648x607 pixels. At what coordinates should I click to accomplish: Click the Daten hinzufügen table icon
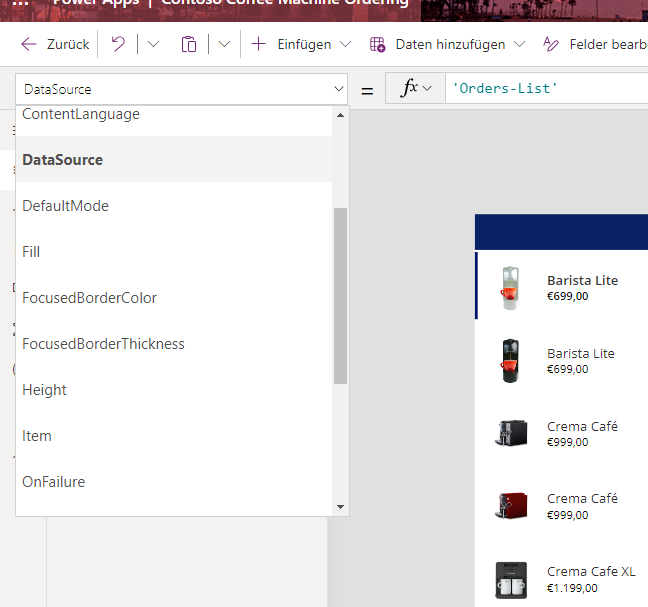point(377,44)
